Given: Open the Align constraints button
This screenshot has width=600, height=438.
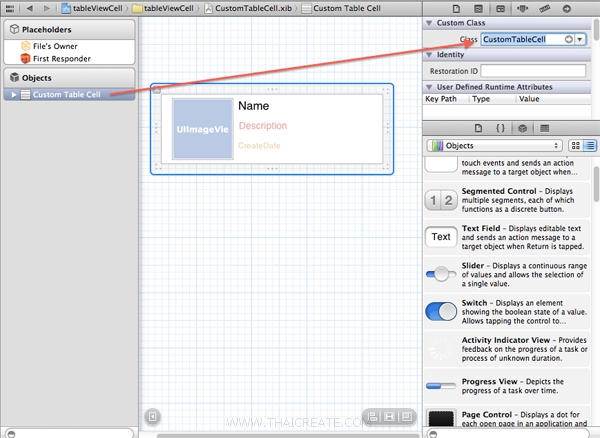Looking at the screenshot, I should [373, 417].
